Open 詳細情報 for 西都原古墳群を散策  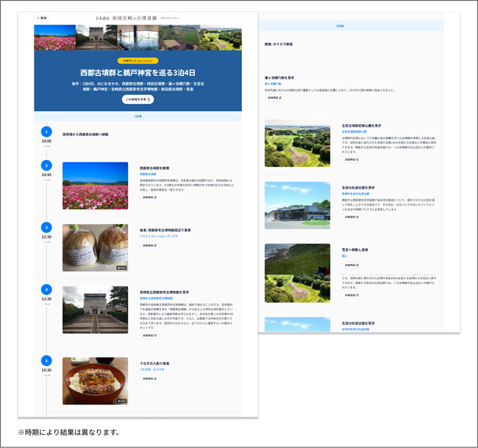click(150, 197)
